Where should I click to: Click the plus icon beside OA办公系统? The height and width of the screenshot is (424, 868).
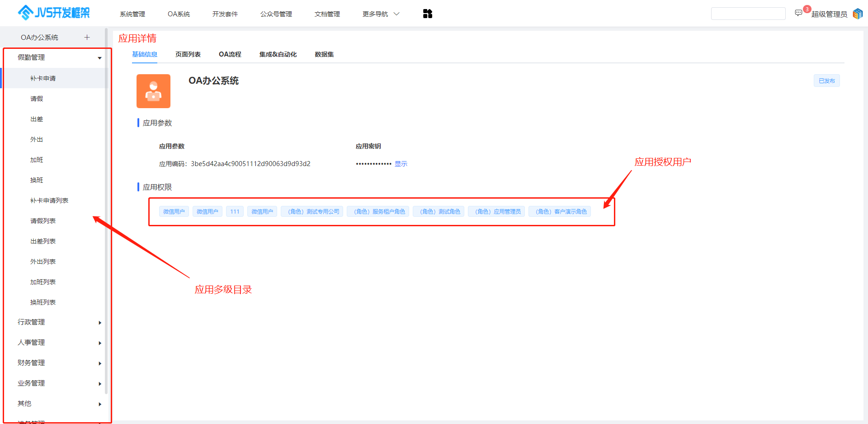pos(87,37)
